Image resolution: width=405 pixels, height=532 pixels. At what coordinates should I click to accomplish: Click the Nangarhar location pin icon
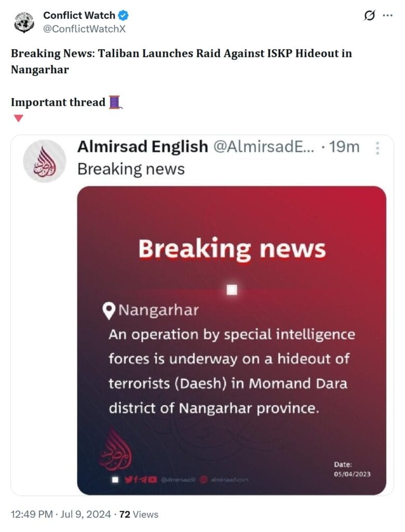tap(109, 311)
